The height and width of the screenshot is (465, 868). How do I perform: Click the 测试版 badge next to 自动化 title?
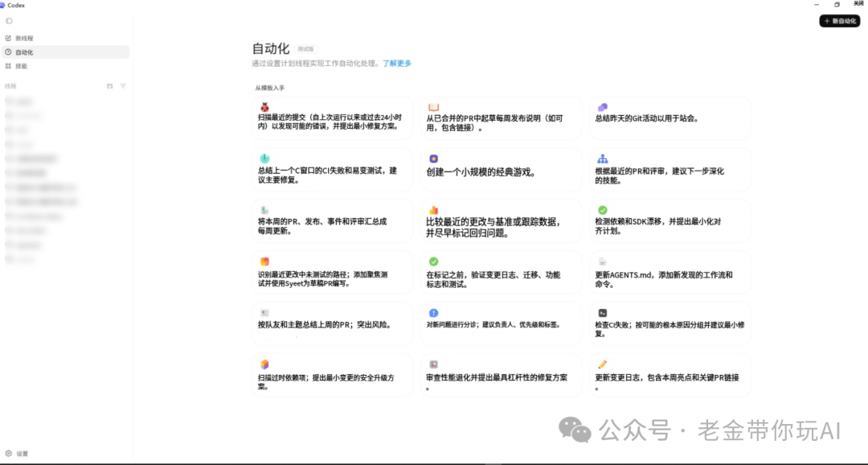coord(305,49)
